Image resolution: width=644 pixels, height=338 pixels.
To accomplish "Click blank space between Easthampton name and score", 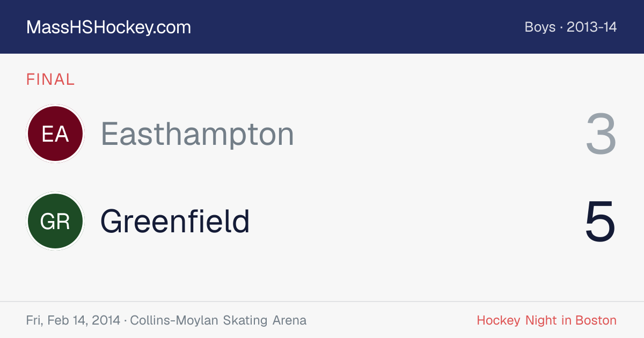I will pyautogui.click(x=437, y=134).
